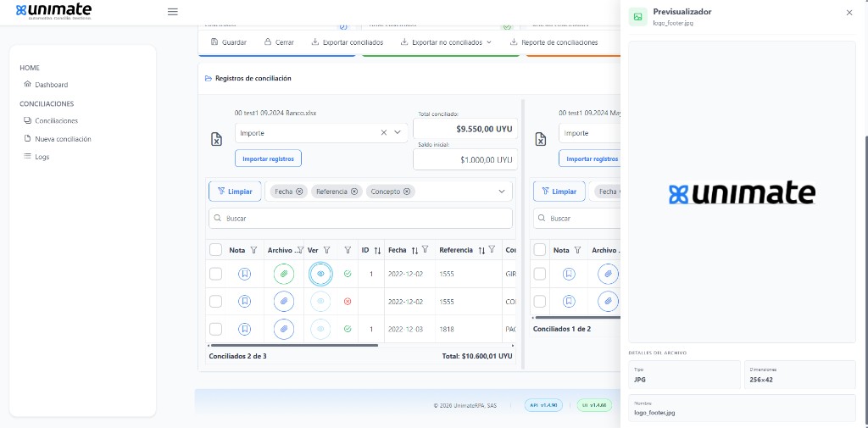The height and width of the screenshot is (428, 868).
Task: Sort by the Fecha column
Action: (415, 250)
